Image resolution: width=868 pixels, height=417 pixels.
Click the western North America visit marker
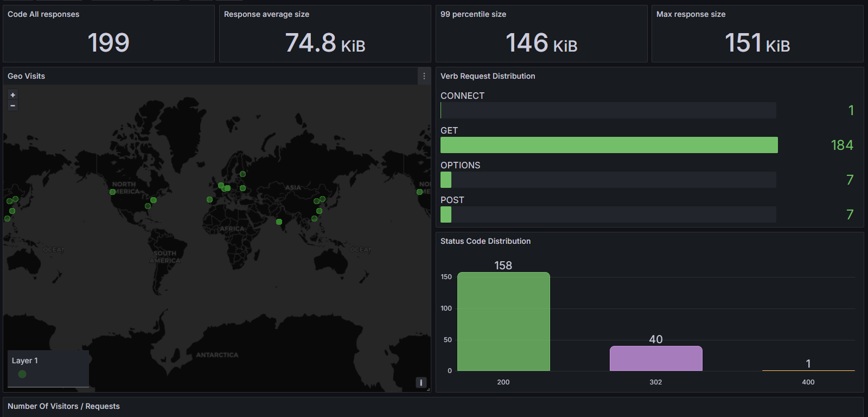pos(113,192)
